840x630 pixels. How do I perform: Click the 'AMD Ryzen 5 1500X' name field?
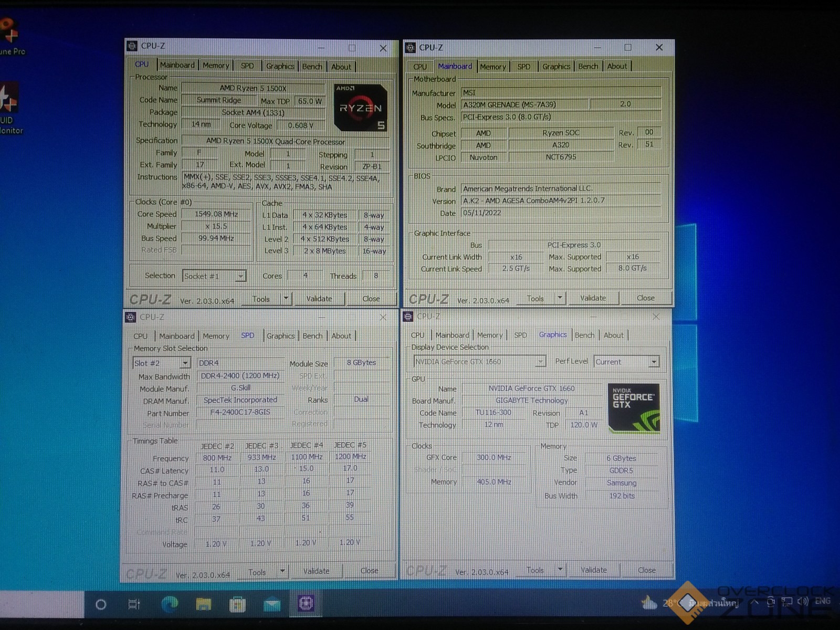(253, 88)
